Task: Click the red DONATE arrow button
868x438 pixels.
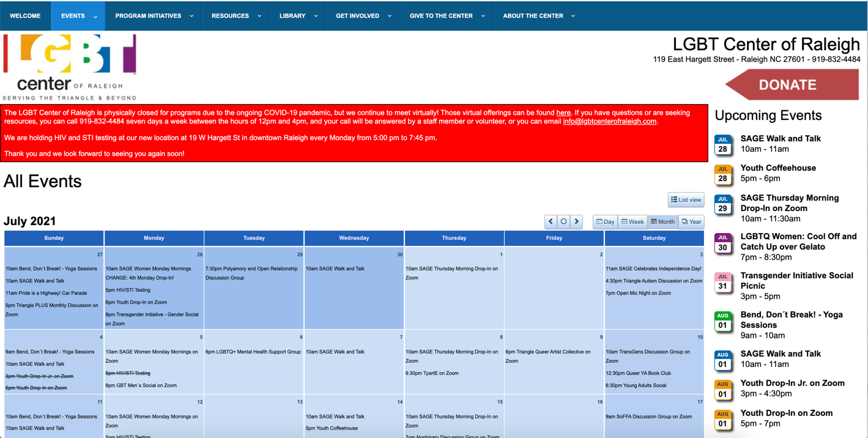Action: pyautogui.click(x=792, y=84)
